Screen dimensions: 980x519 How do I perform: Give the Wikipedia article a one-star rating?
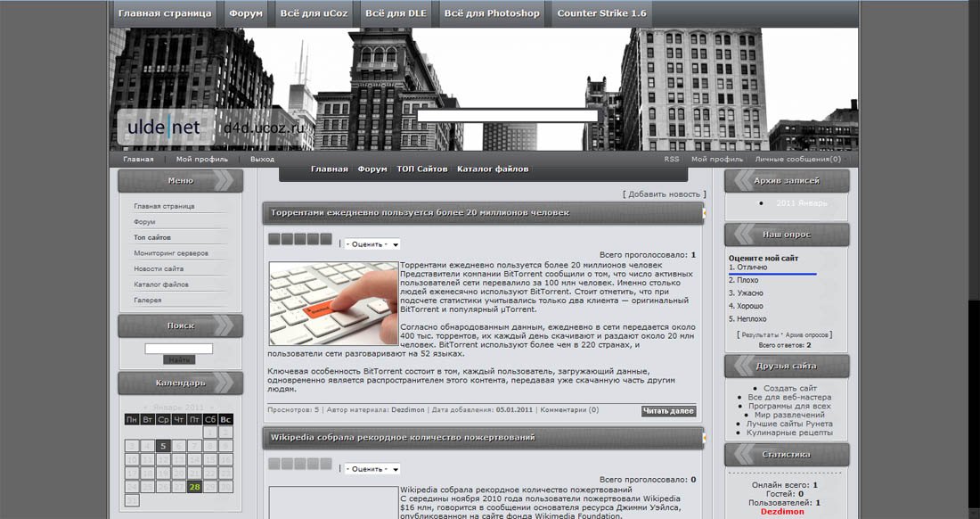274,464
